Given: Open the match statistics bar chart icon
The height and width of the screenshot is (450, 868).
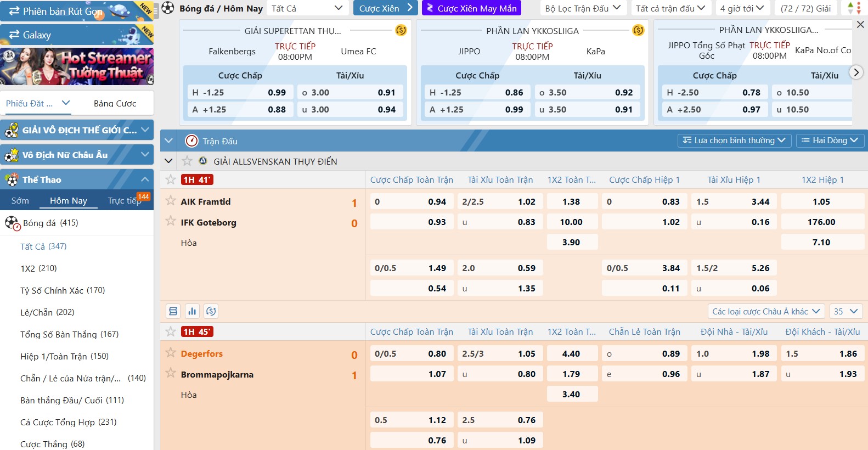Looking at the screenshot, I should pyautogui.click(x=192, y=312).
